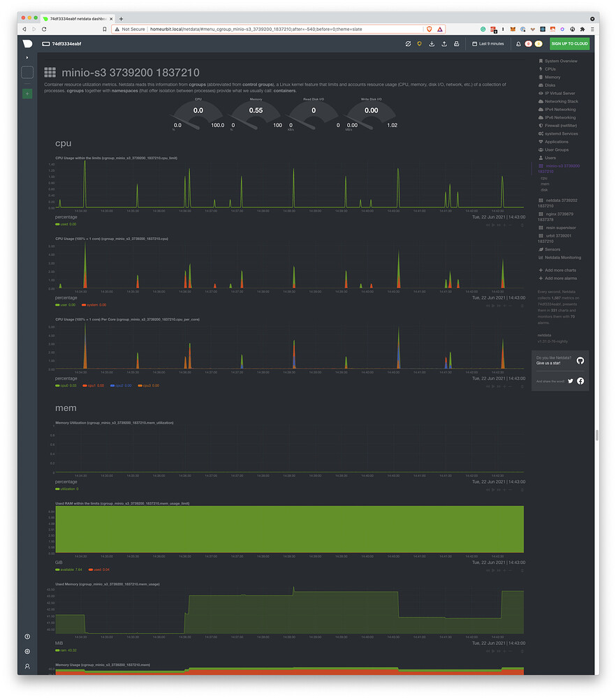Viewport: 616px width, 698px height.
Task: Toggle the warning alarms badge
Action: click(x=538, y=43)
